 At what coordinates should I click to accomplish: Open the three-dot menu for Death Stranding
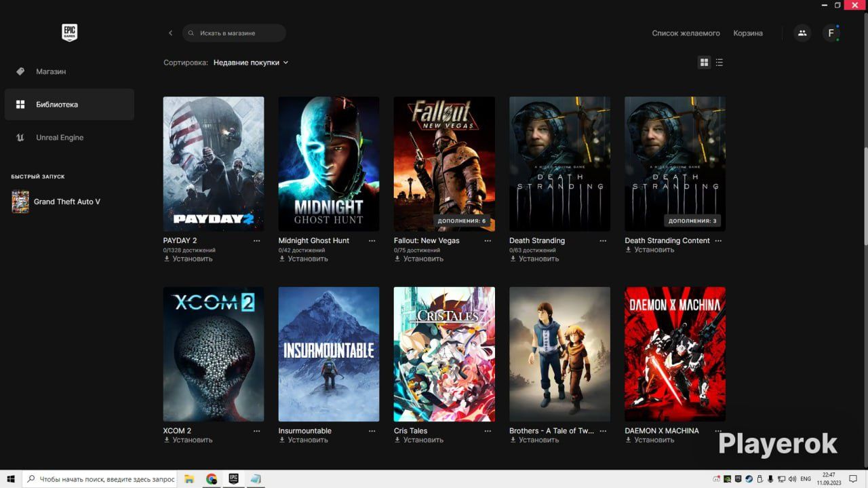(x=603, y=241)
